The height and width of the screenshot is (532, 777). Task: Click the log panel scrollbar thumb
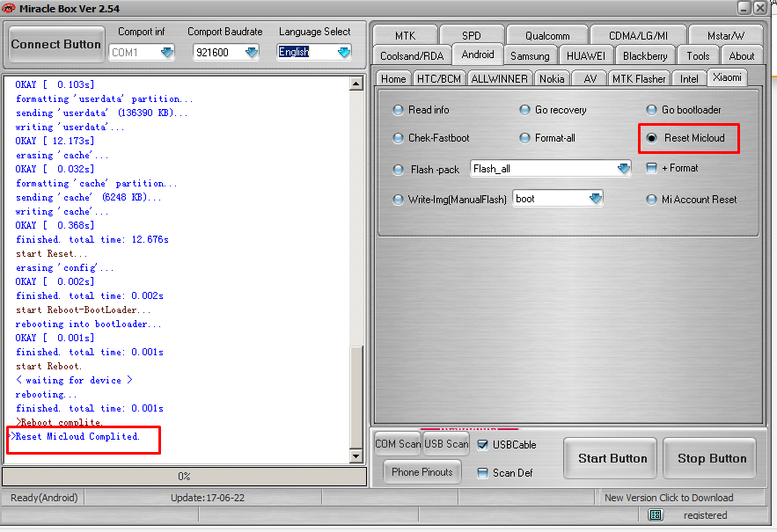tap(356, 397)
